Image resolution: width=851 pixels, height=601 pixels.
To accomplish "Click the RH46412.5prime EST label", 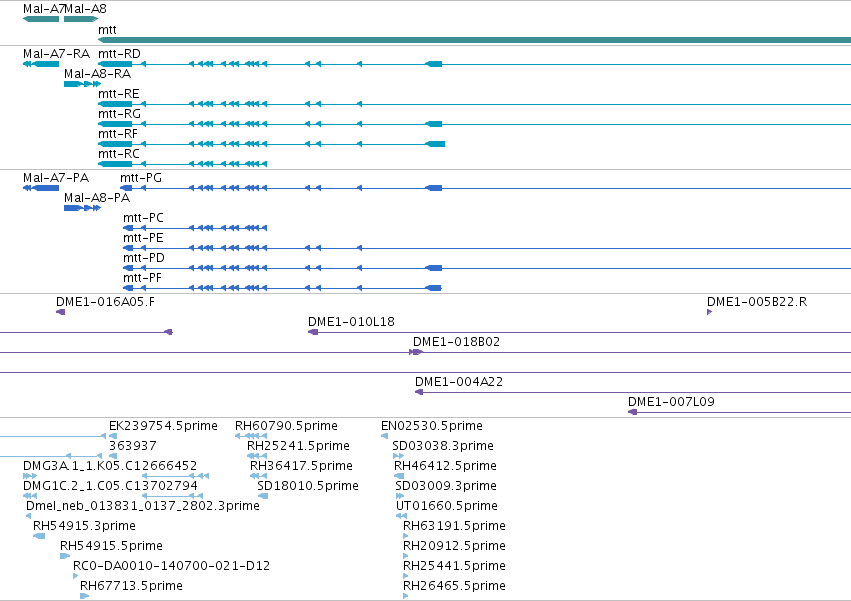I will 446,467.
